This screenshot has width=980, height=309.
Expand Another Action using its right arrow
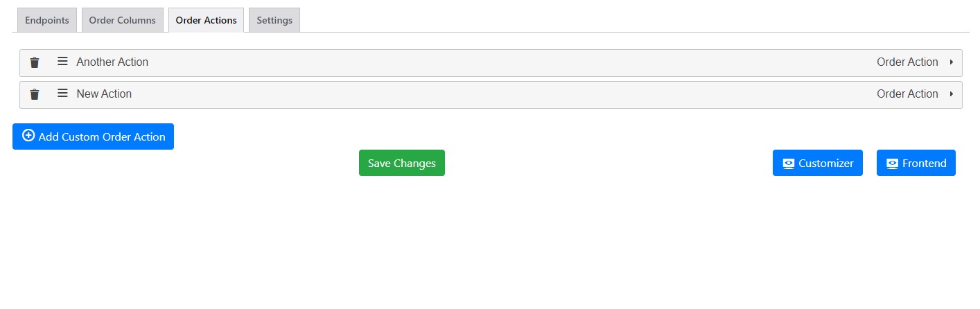952,62
